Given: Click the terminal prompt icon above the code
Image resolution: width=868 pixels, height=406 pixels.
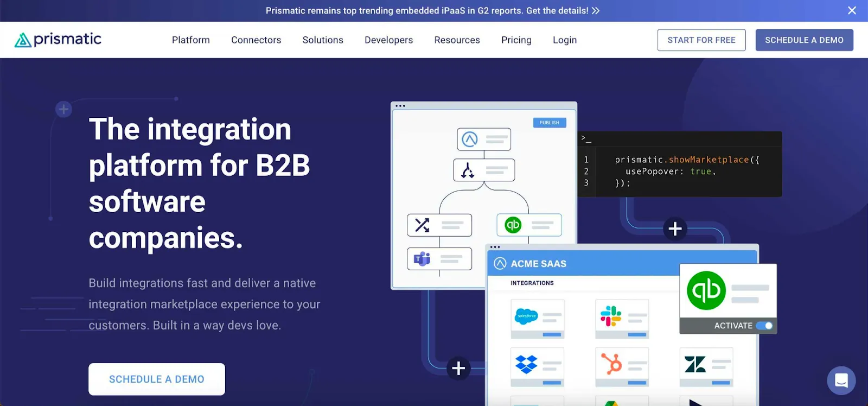Looking at the screenshot, I should [586, 138].
